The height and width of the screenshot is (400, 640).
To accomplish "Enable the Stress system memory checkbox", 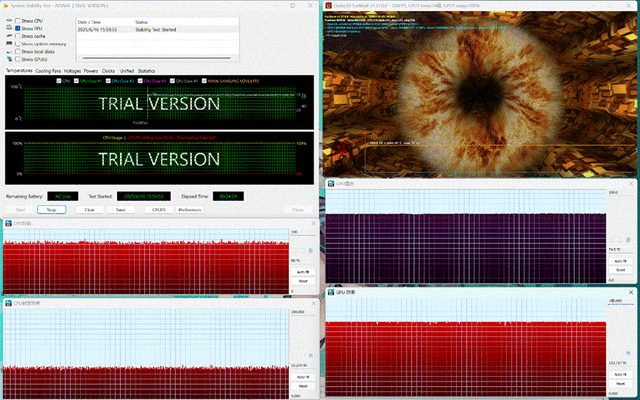I will pyautogui.click(x=18, y=44).
